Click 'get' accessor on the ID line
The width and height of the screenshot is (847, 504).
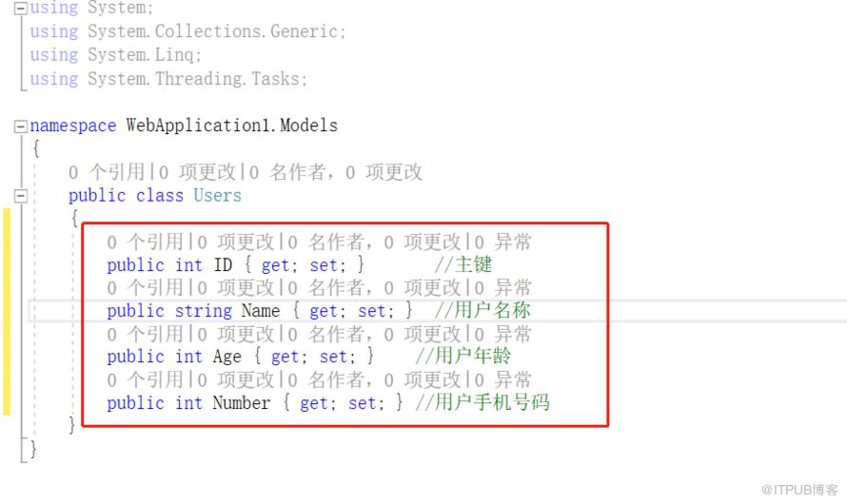tap(275, 265)
